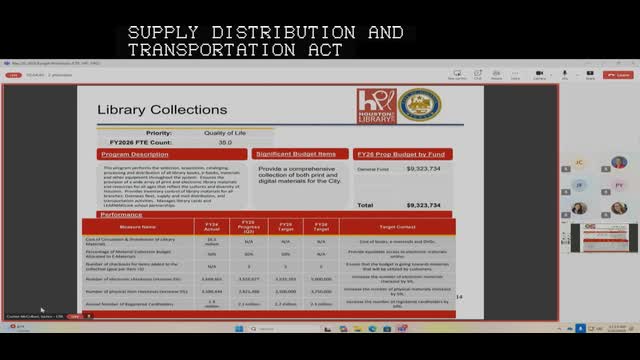The height and width of the screenshot is (360, 640).
Task: Click the Significant Budget Items heading
Action: pos(296,154)
